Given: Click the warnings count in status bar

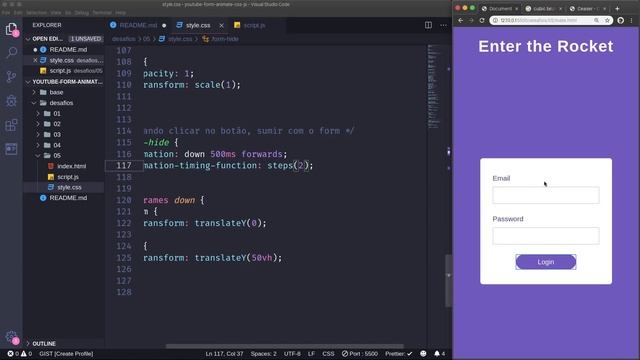Looking at the screenshot, I should (27, 354).
